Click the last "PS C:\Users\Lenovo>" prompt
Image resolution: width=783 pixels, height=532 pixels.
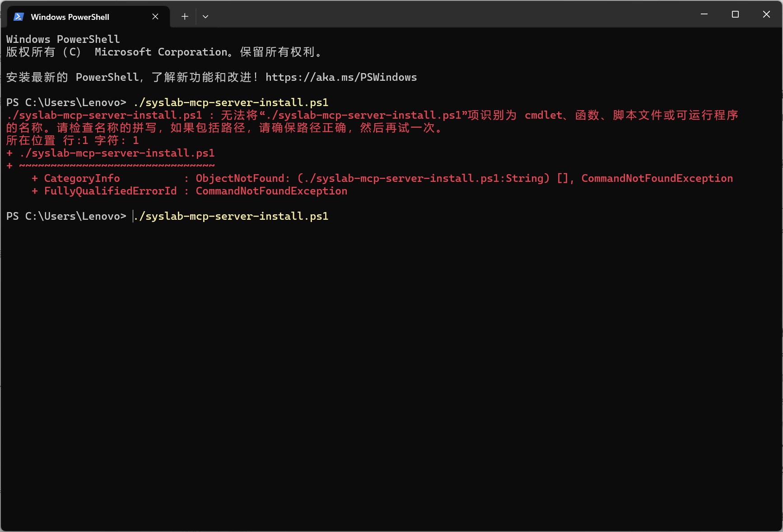click(x=66, y=216)
